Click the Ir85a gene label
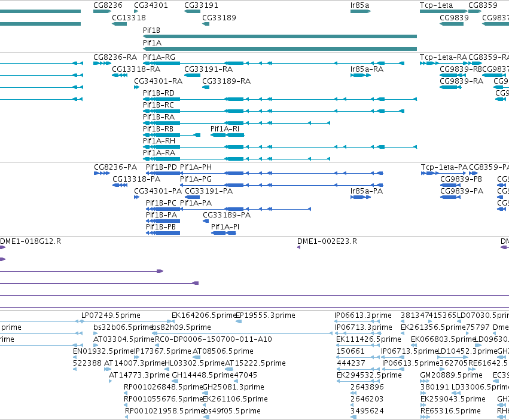 coord(359,5)
